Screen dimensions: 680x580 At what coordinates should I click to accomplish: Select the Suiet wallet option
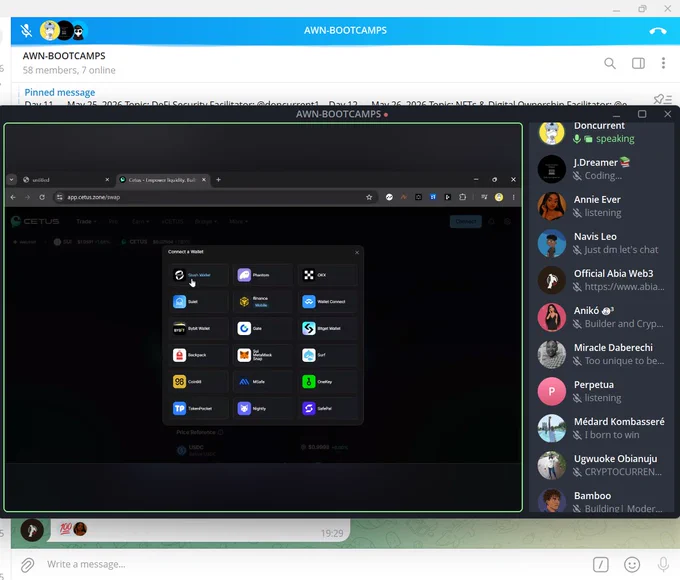(199, 301)
